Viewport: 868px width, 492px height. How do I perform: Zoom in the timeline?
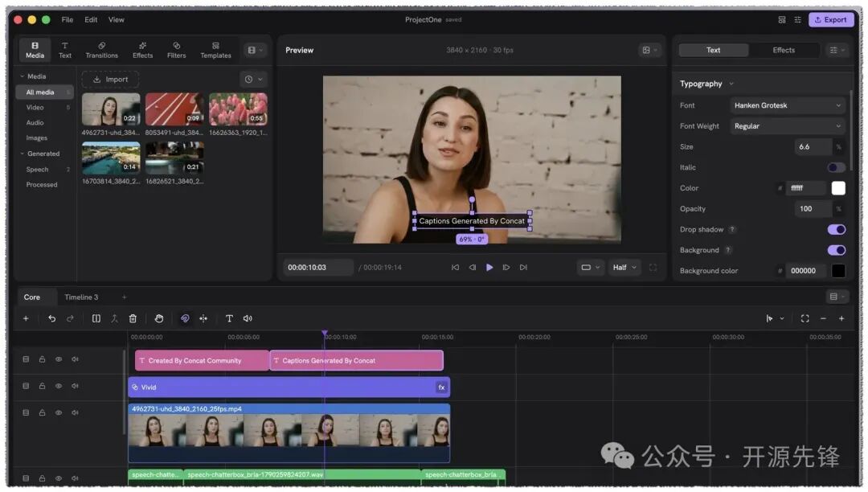841,319
